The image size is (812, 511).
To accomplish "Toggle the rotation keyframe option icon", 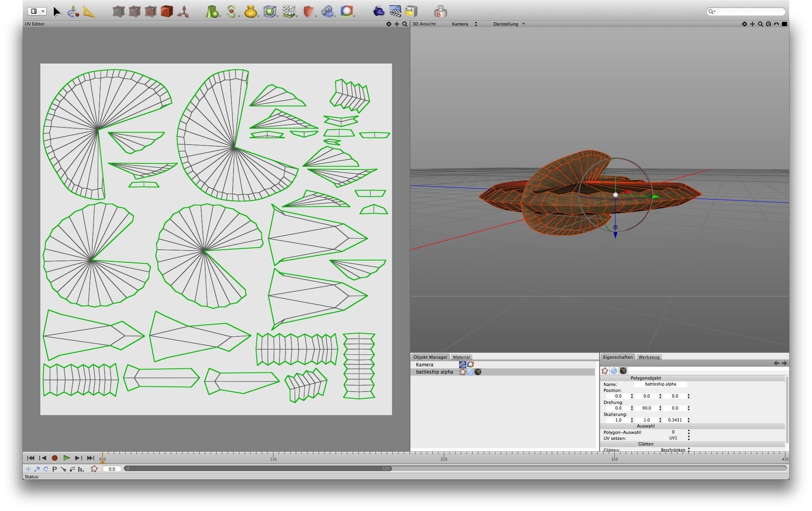I will pyautogui.click(x=46, y=469).
